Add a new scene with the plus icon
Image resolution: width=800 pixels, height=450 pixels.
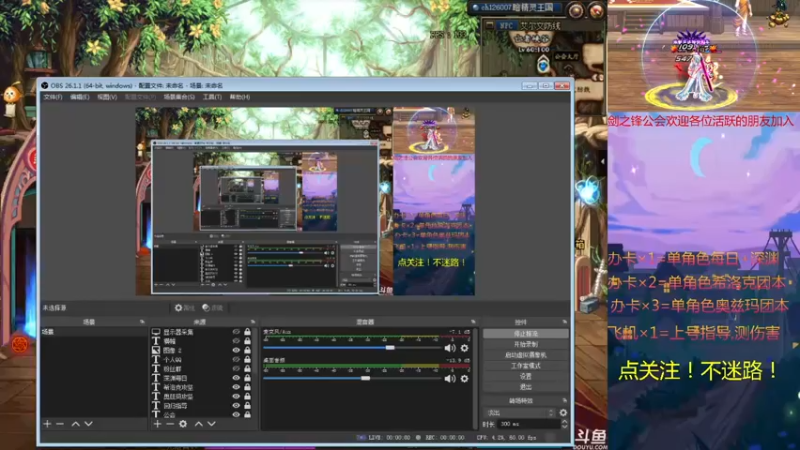[x=47, y=424]
